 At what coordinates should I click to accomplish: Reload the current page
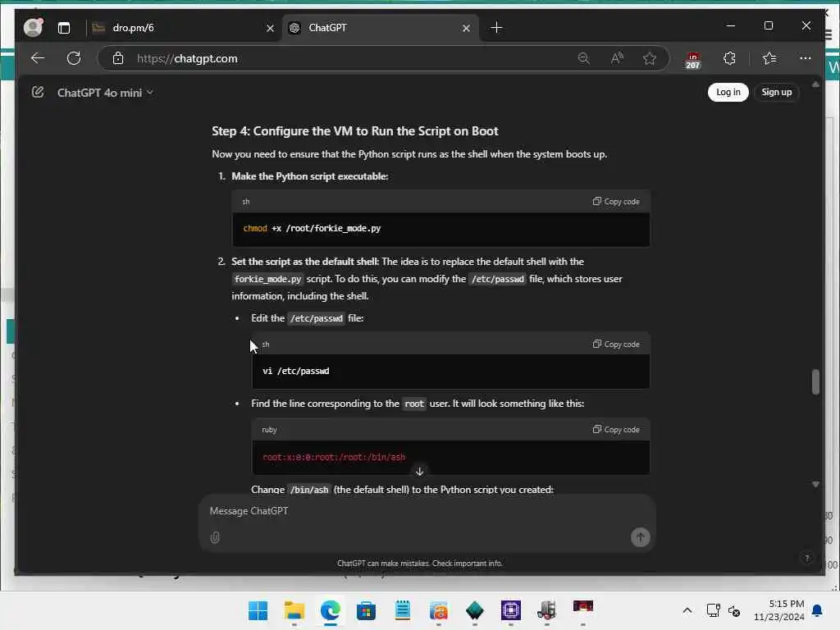tap(74, 58)
